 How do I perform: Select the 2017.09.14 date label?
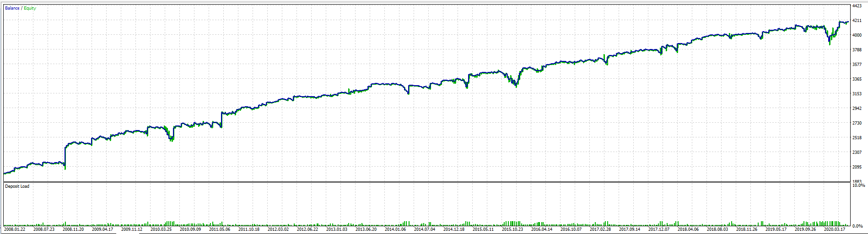(x=630, y=229)
